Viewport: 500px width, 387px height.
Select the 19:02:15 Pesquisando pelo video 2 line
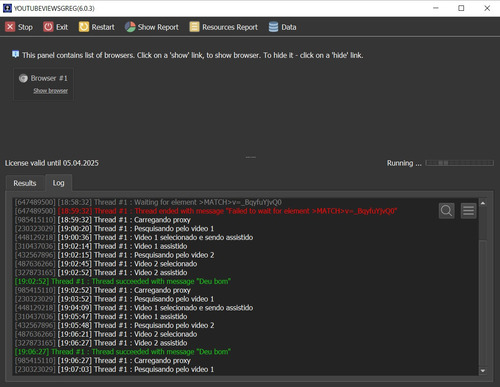point(114,255)
